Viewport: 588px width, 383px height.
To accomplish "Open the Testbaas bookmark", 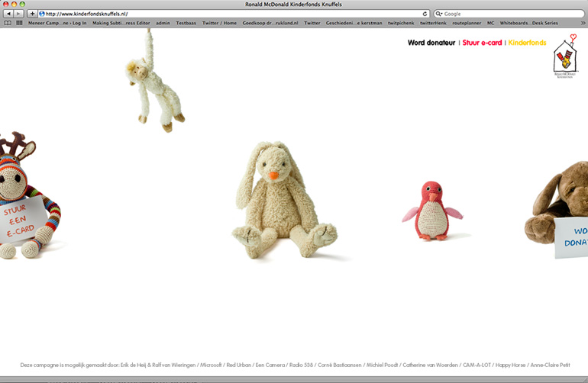I will tap(186, 23).
